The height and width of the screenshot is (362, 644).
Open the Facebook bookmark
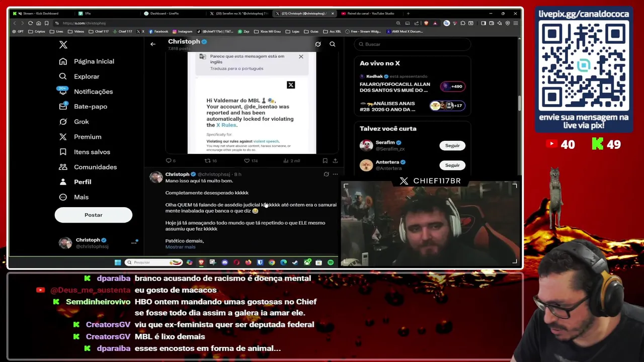point(158,32)
